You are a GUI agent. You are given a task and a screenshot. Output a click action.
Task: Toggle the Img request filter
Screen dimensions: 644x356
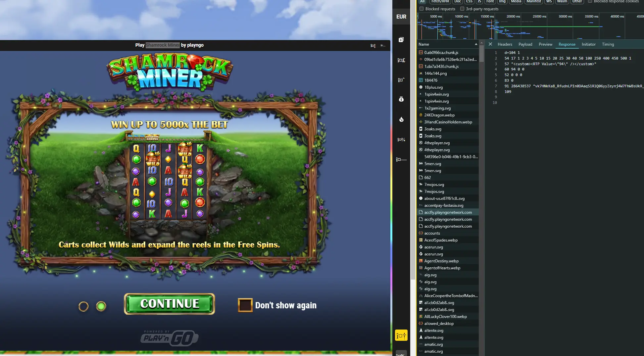pyautogui.click(x=502, y=2)
